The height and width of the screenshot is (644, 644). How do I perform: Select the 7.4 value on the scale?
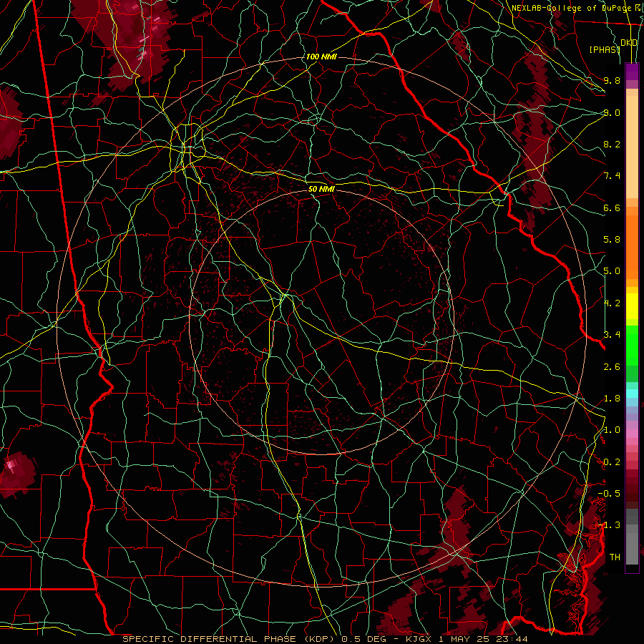pyautogui.click(x=612, y=176)
